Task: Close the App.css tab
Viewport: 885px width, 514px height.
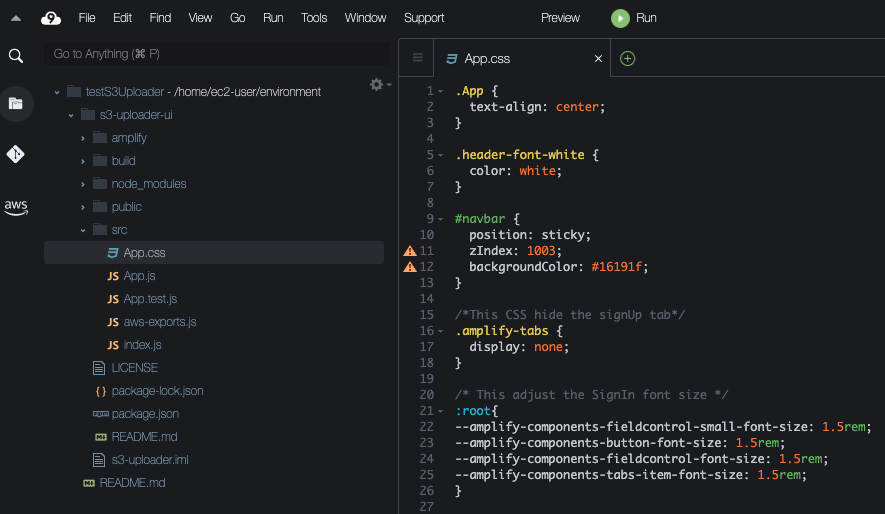Action: tap(599, 59)
